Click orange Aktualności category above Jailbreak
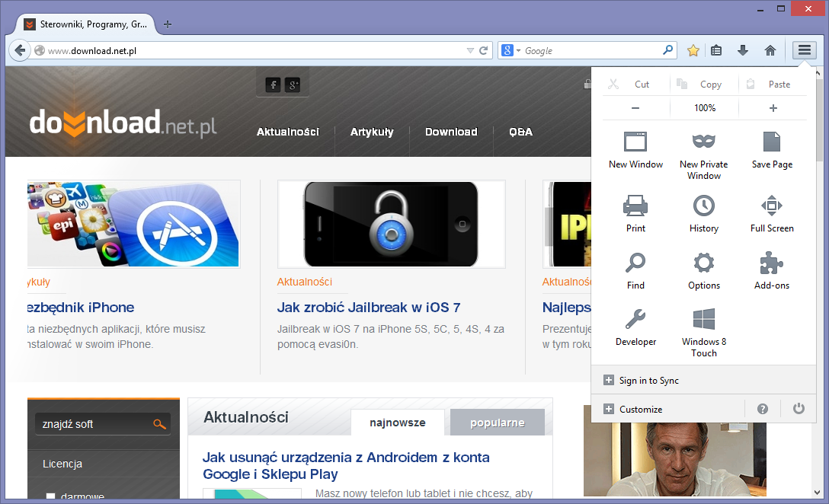 coord(305,282)
